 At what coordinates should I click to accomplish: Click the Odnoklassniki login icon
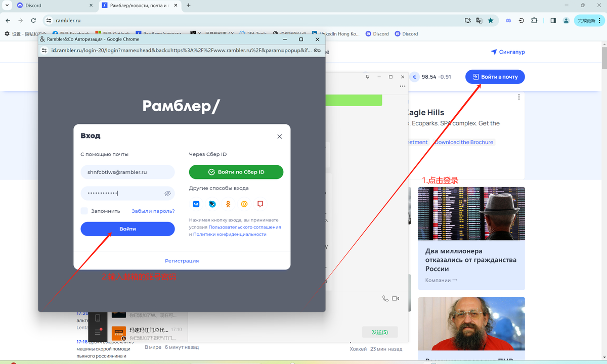coord(228,204)
